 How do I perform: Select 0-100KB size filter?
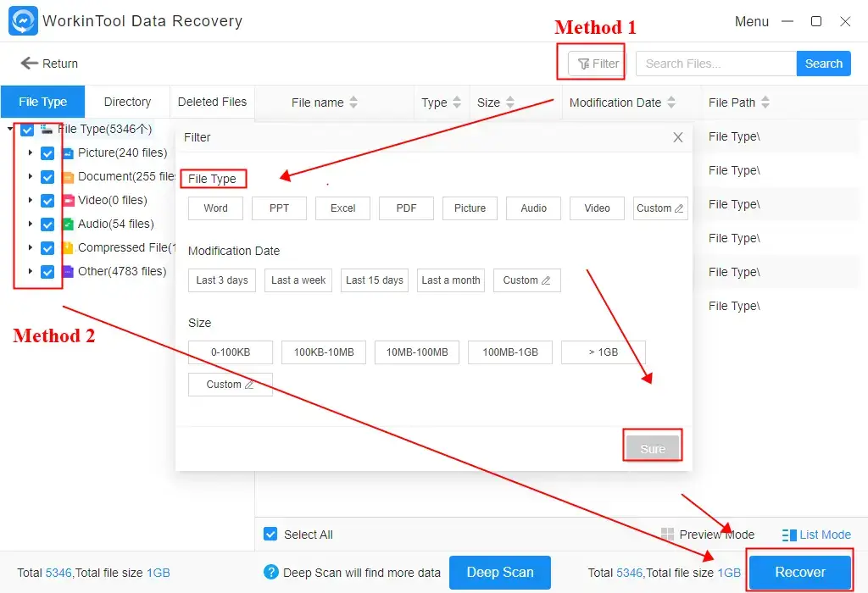click(x=231, y=352)
